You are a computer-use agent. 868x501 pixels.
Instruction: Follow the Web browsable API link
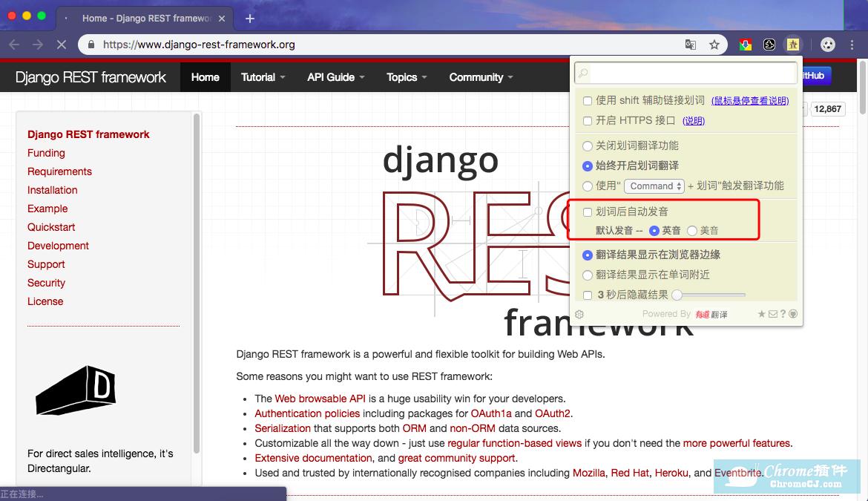pos(320,399)
